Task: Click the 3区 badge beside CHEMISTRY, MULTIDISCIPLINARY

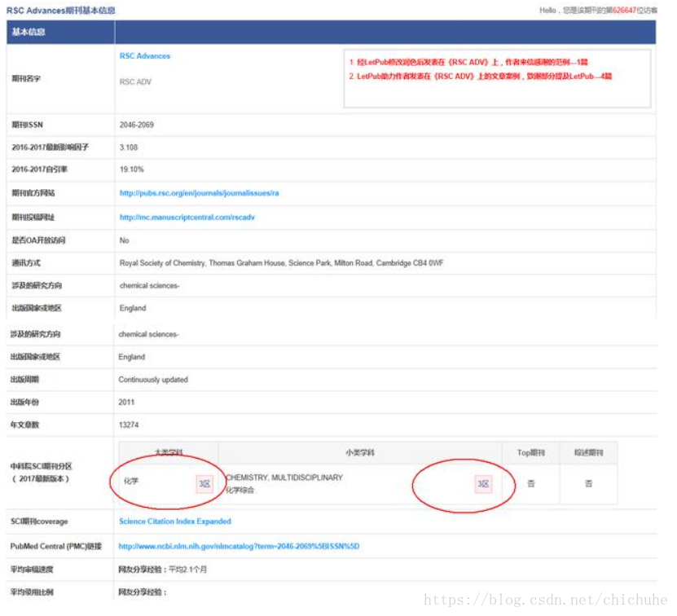Action: tap(483, 484)
